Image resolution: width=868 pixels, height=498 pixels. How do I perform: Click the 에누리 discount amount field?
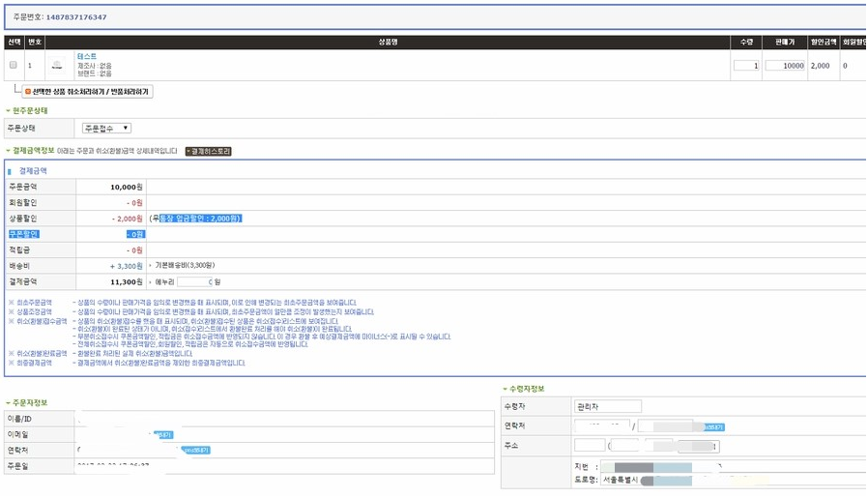(x=194, y=281)
